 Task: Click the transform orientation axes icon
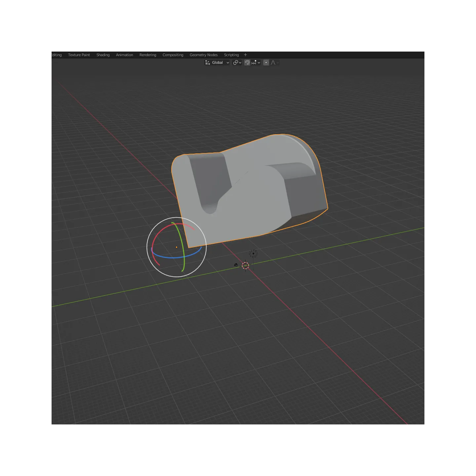[x=208, y=62]
